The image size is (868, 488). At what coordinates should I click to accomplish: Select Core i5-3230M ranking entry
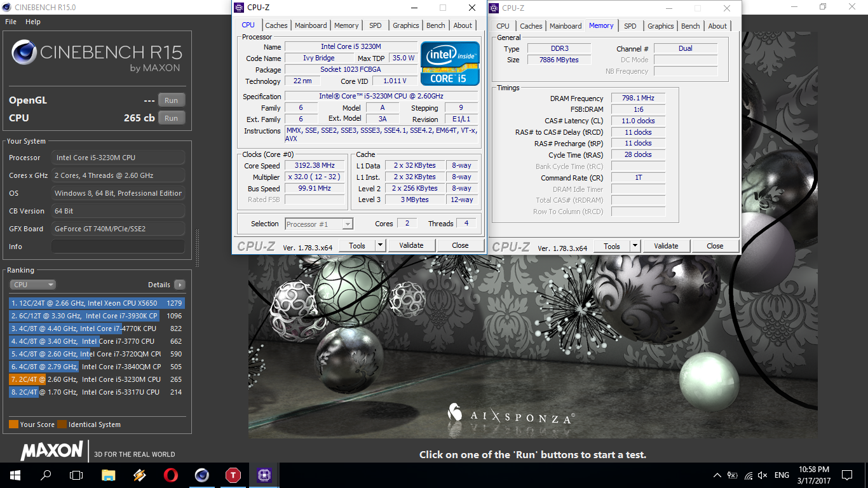[97, 379]
